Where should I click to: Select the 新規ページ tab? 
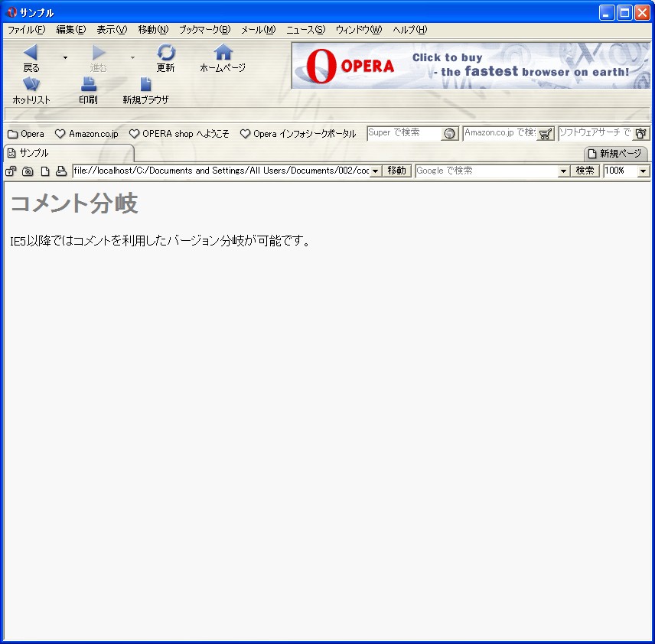pyautogui.click(x=615, y=154)
